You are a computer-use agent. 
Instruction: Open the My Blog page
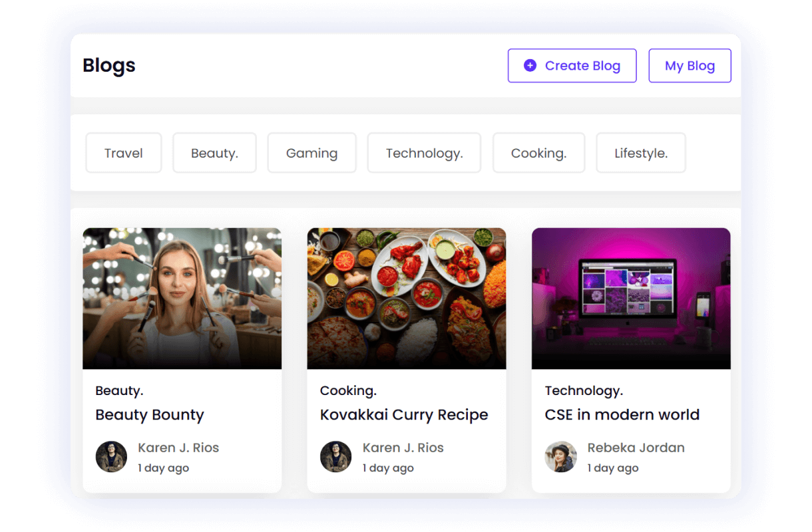pos(690,66)
